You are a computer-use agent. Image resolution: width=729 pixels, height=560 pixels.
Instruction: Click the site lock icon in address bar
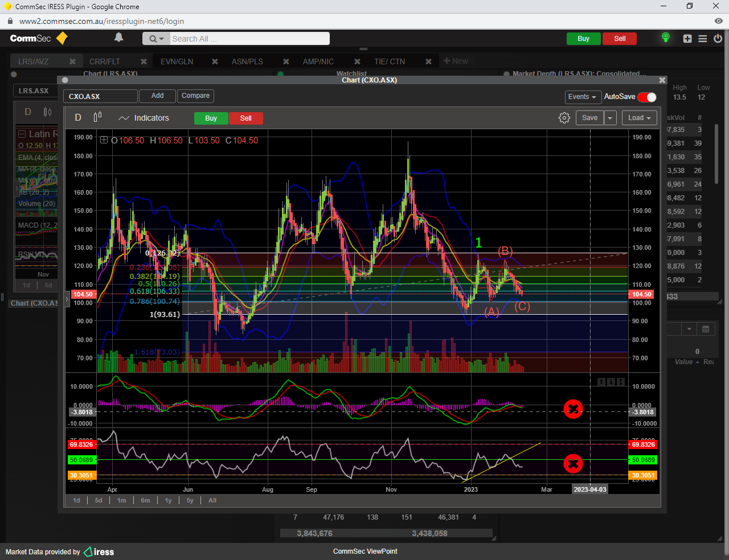pyautogui.click(x=10, y=21)
